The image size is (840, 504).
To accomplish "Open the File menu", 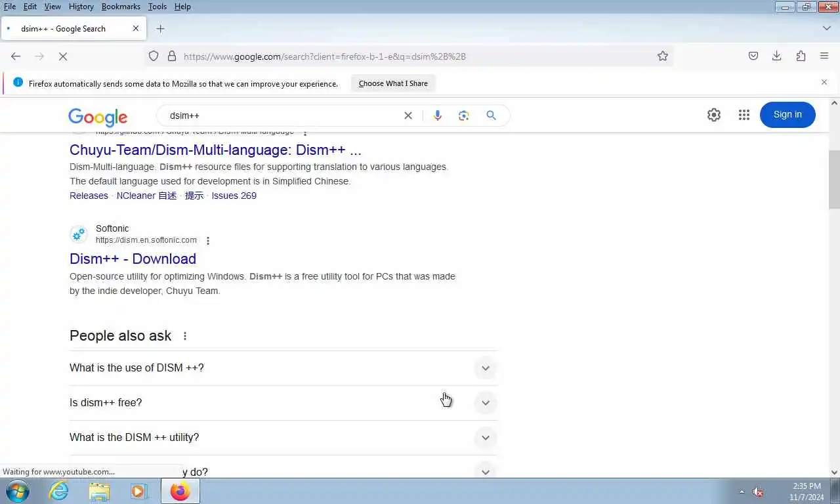I will [x=10, y=7].
